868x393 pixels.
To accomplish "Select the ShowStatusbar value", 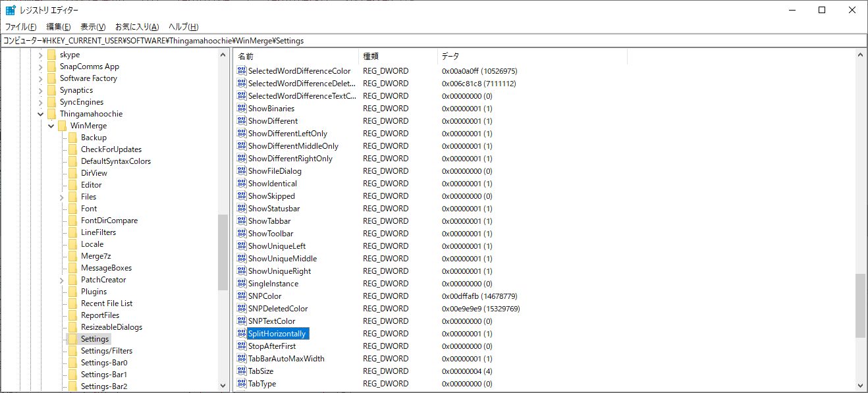I will [273, 209].
